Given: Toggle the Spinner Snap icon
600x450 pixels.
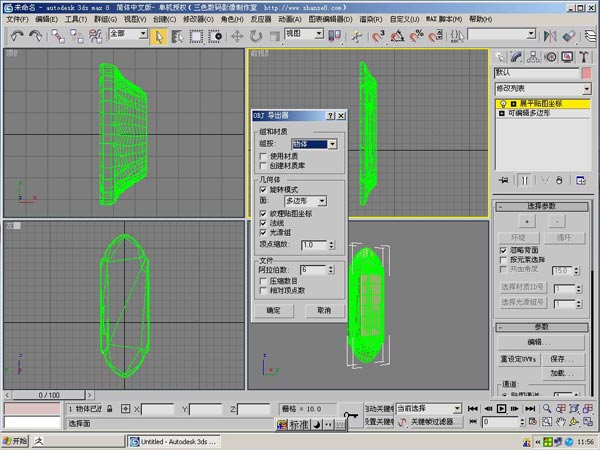Looking at the screenshot, I should tap(435, 36).
